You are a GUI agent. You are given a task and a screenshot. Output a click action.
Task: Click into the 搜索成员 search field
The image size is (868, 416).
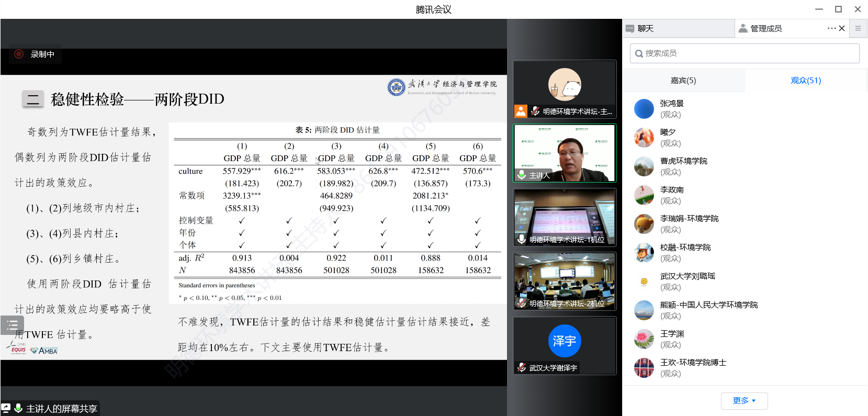tap(745, 53)
